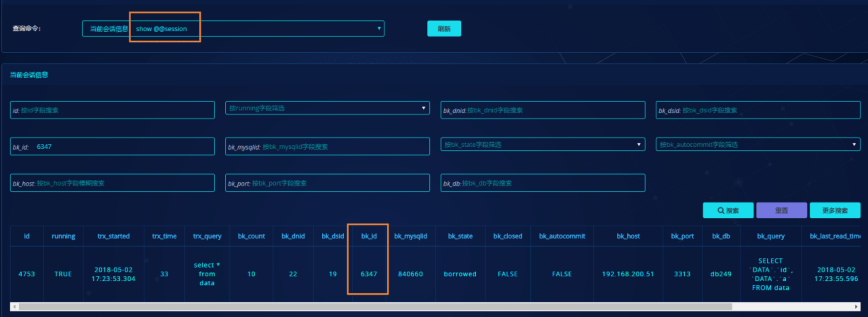Click the trx_time column header
The image size is (868, 317).
click(x=164, y=236)
